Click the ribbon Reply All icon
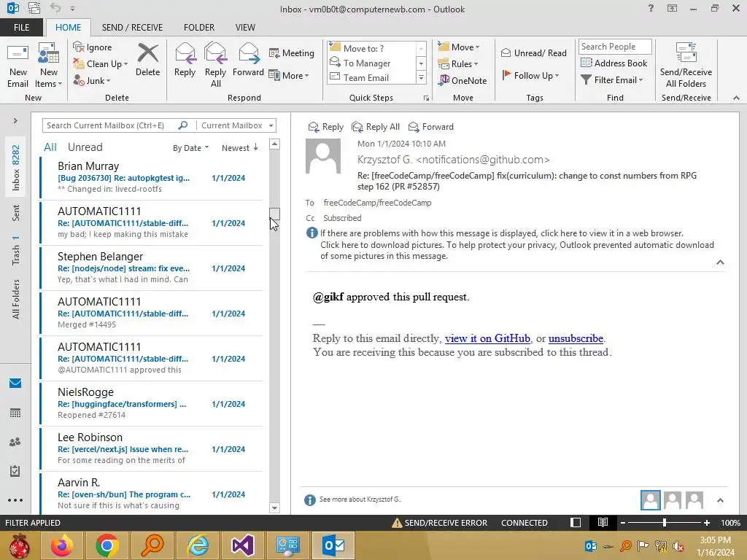The height and width of the screenshot is (560, 747). [215, 66]
